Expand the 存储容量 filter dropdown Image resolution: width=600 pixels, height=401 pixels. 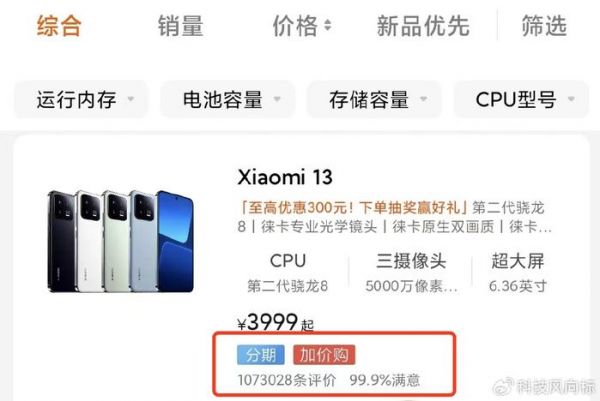(374, 99)
